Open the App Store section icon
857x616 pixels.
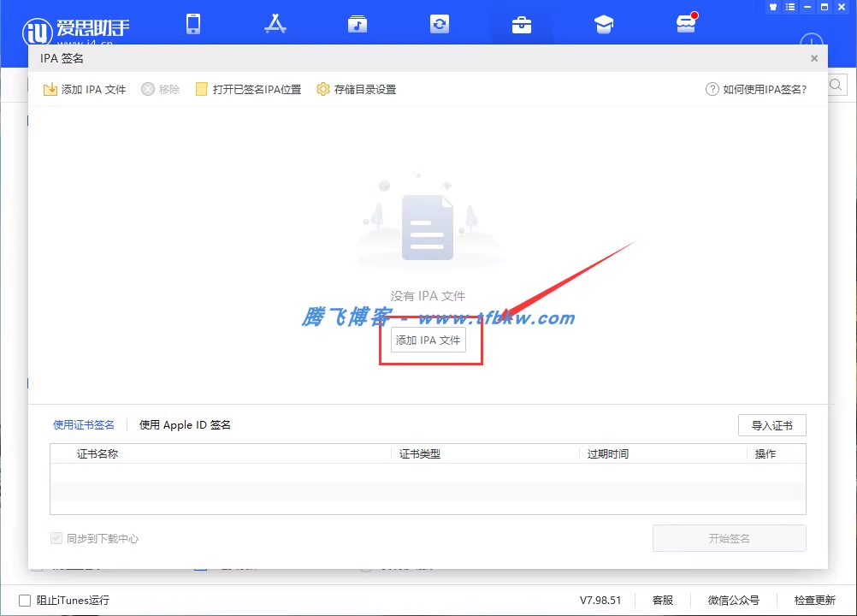(x=275, y=24)
